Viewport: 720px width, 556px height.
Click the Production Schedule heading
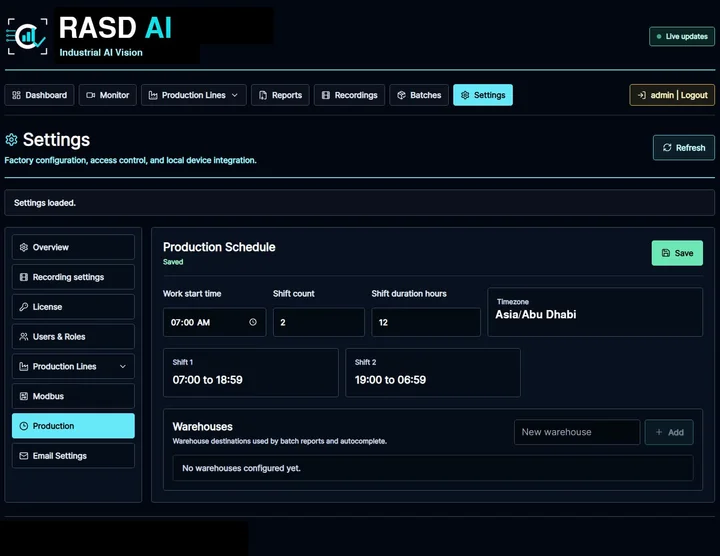pos(219,247)
